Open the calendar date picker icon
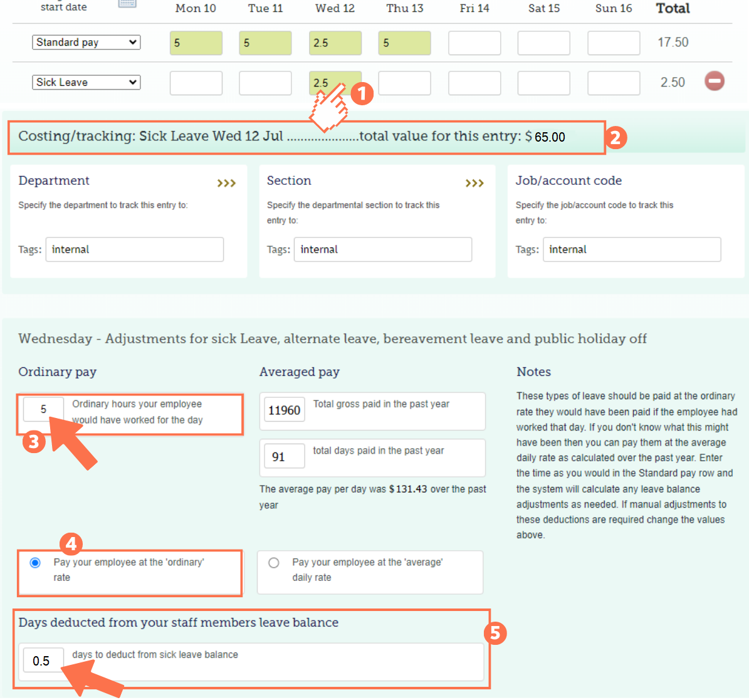This screenshot has width=749, height=700. pyautogui.click(x=127, y=4)
